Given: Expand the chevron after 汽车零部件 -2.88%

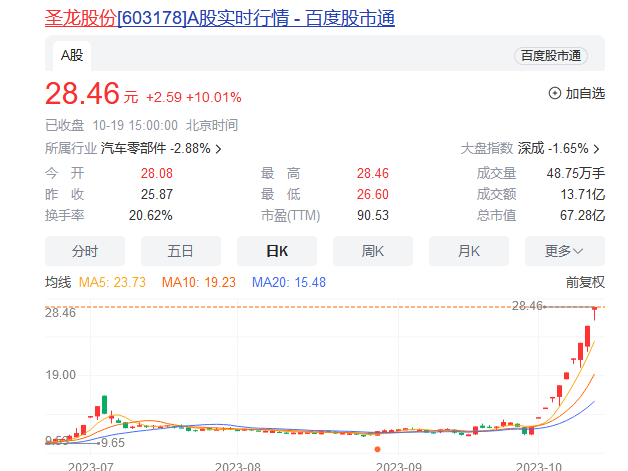Looking at the screenshot, I should tap(218, 149).
